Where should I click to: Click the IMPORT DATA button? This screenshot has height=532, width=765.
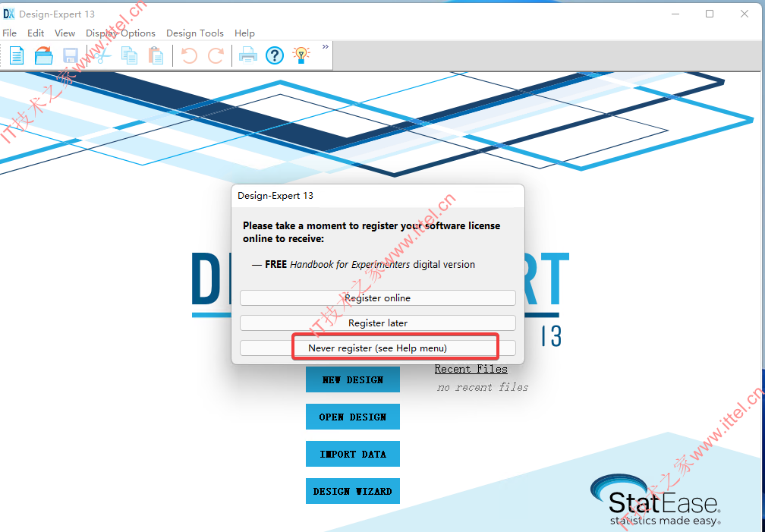(x=353, y=454)
